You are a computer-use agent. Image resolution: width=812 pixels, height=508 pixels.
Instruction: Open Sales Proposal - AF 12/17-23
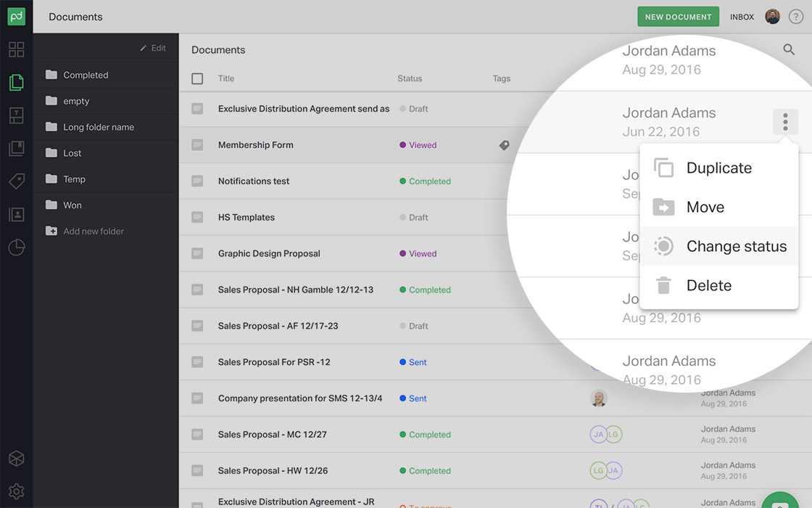pyautogui.click(x=278, y=326)
